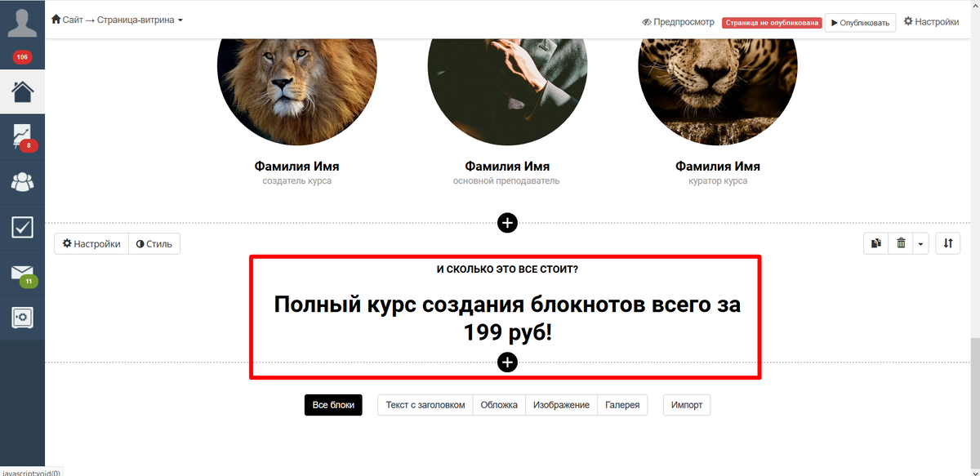Viewport: 980px width, 476px height.
Task: Open the block Стиль options
Action: 154,243
